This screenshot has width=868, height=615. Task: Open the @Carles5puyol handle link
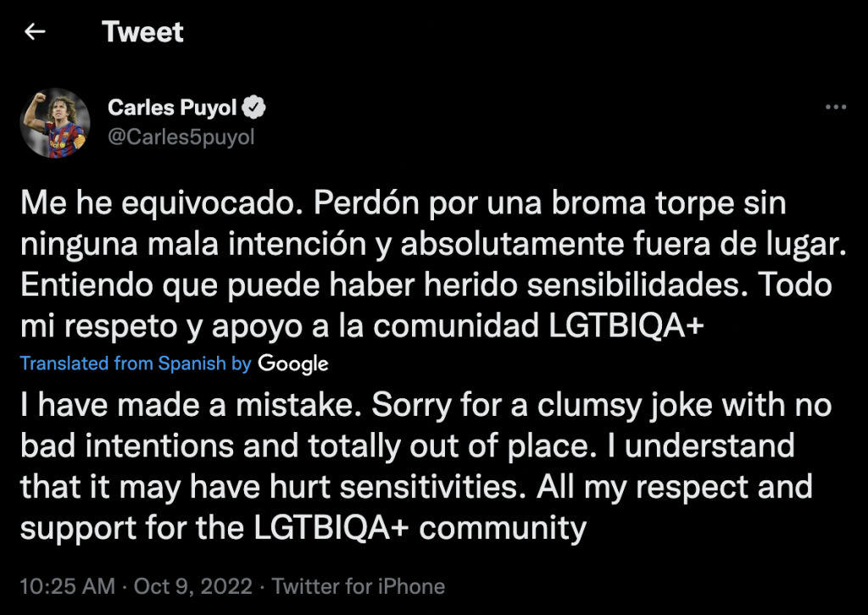(181, 137)
